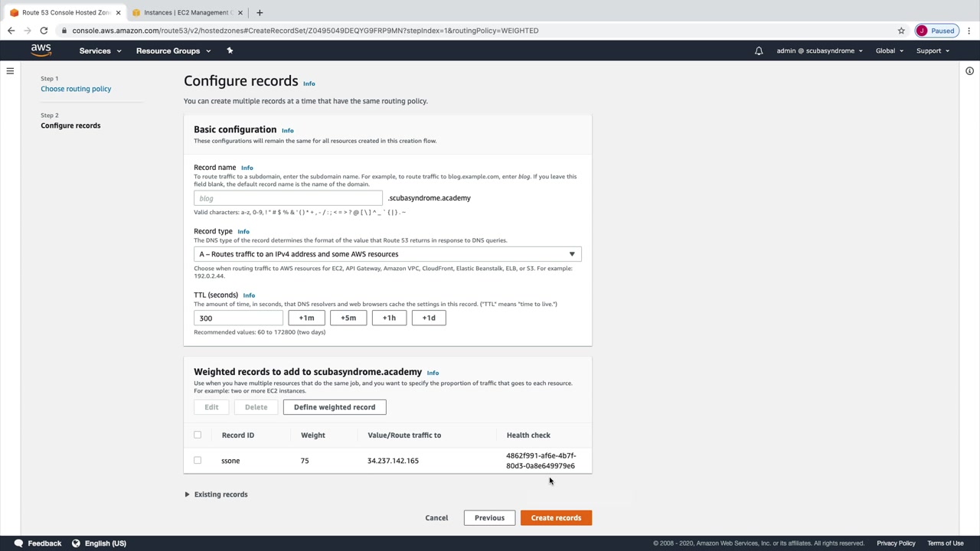
Task: Open Info link next to Record name
Action: pyautogui.click(x=247, y=168)
